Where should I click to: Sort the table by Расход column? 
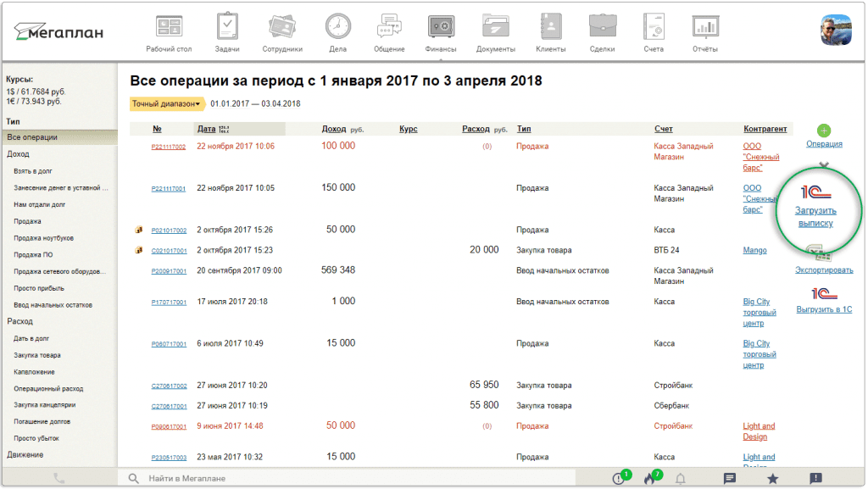476,129
